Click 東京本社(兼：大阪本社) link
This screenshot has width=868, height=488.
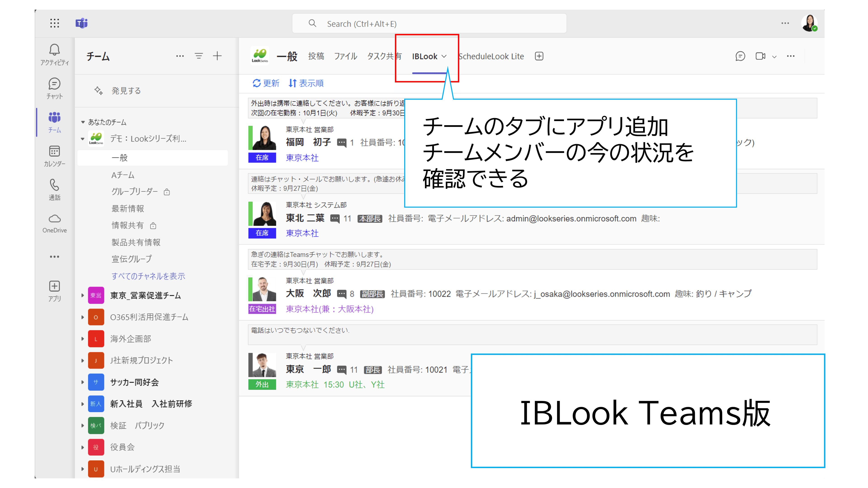tap(330, 309)
